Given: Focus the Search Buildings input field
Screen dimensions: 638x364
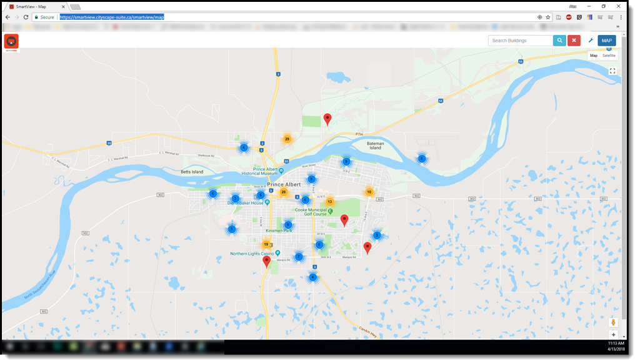Looking at the screenshot, I should coord(521,41).
